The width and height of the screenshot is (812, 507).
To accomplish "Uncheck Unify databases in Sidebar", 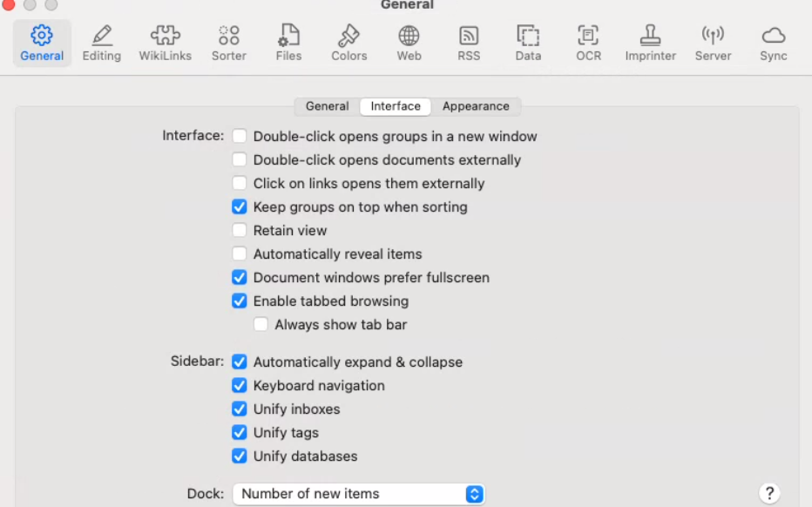I will (240, 456).
